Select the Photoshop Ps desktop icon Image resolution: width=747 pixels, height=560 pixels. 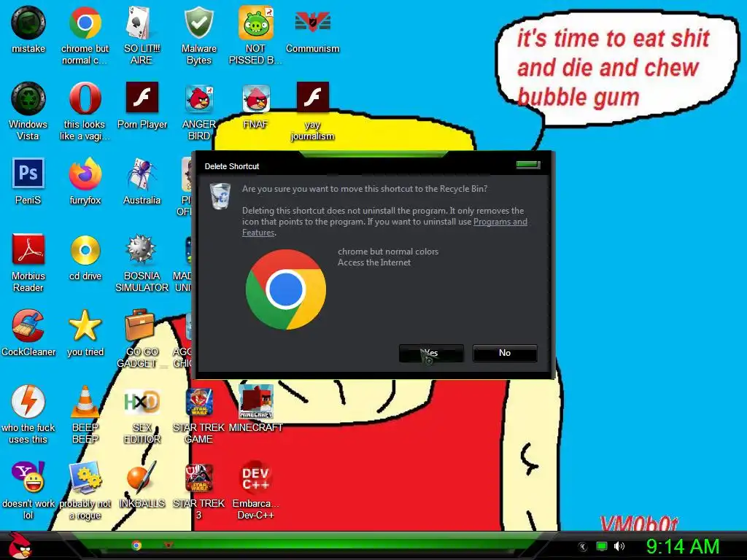tap(28, 182)
